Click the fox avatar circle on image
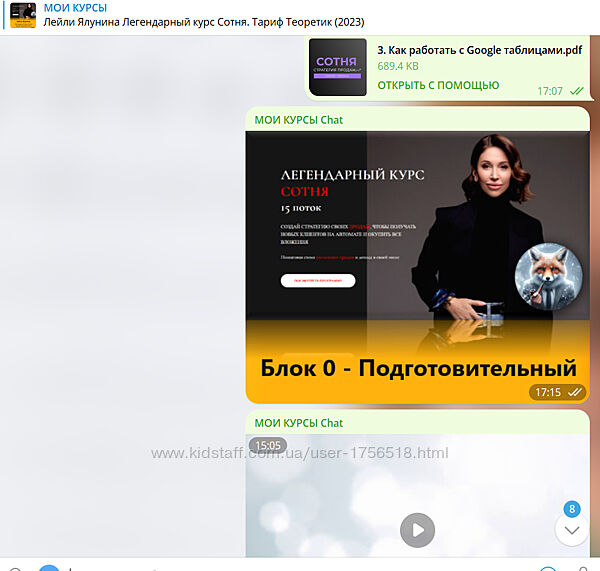Image resolution: width=600 pixels, height=571 pixels. (548, 279)
